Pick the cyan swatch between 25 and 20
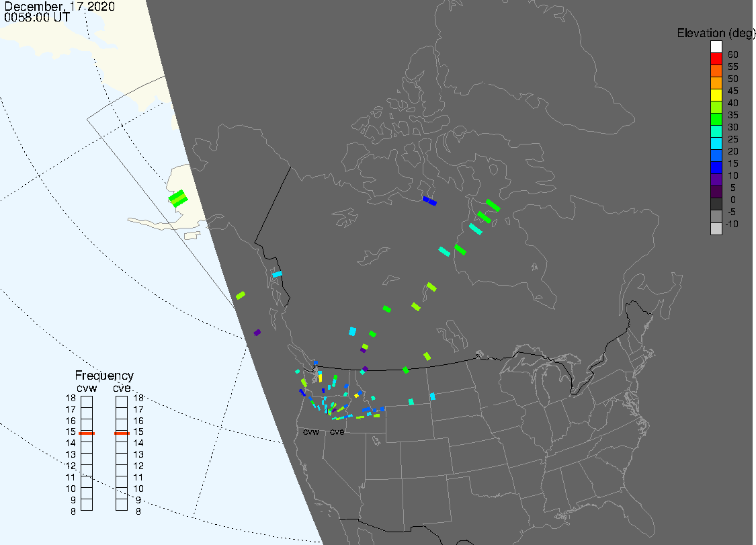The image size is (756, 545). (716, 143)
